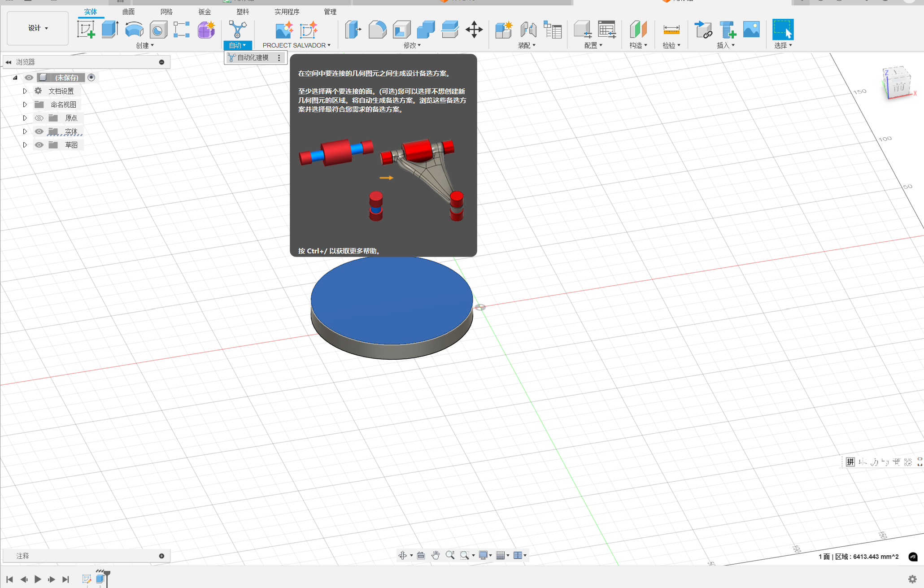Activate the Select tool

[783, 30]
